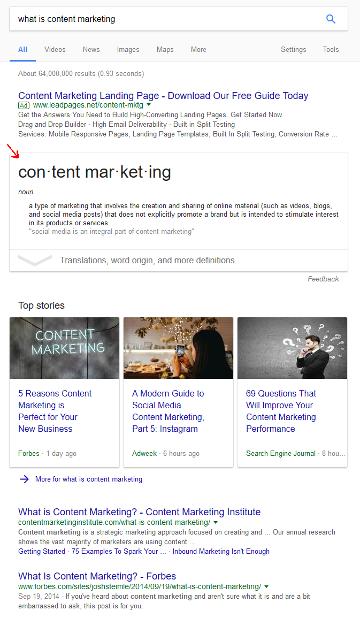Open the Content Marketing chalkboard story thumbnail

click(64, 348)
